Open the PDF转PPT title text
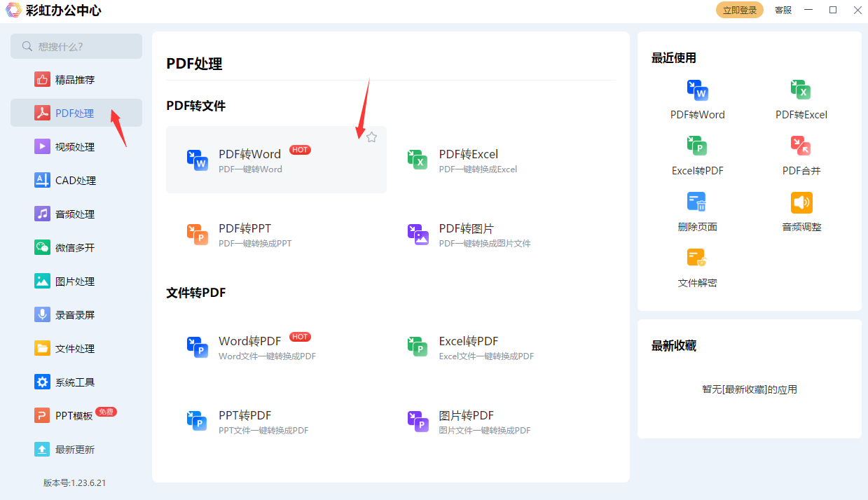 (x=244, y=228)
